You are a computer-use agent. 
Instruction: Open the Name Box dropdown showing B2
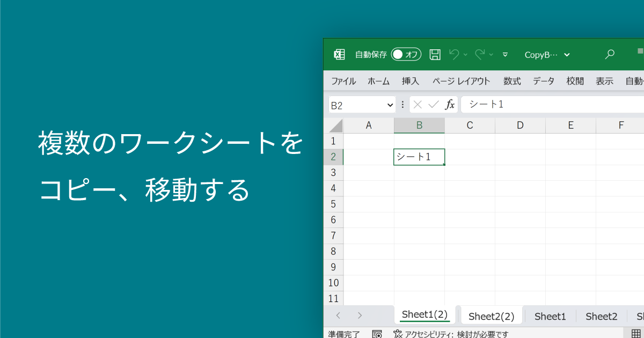click(x=389, y=104)
